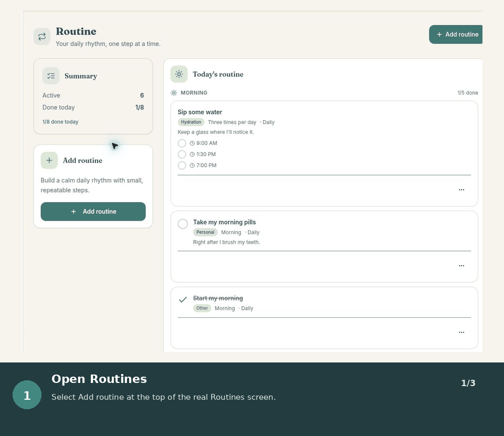The width and height of the screenshot is (504, 436).
Task: Click the clock icon beside 7:00 PM
Action: tap(192, 165)
